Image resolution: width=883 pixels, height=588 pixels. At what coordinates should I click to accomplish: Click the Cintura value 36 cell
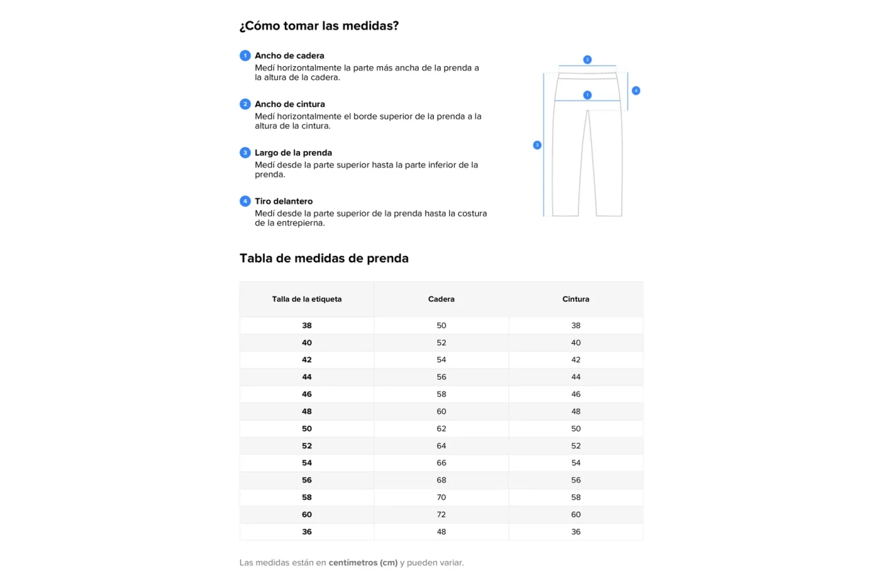(x=576, y=532)
